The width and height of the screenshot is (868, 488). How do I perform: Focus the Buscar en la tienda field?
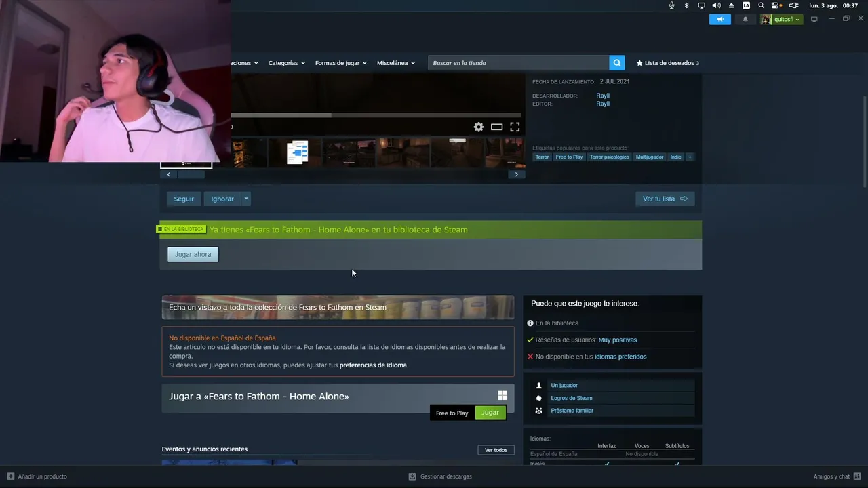tap(518, 63)
